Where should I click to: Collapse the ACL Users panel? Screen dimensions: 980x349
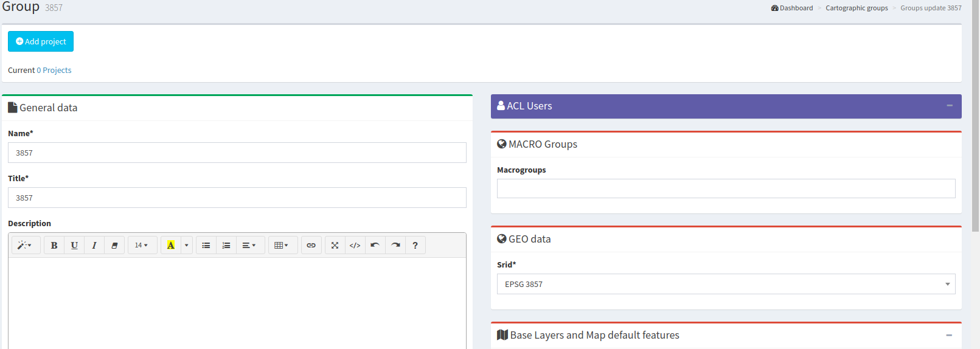[x=950, y=106]
